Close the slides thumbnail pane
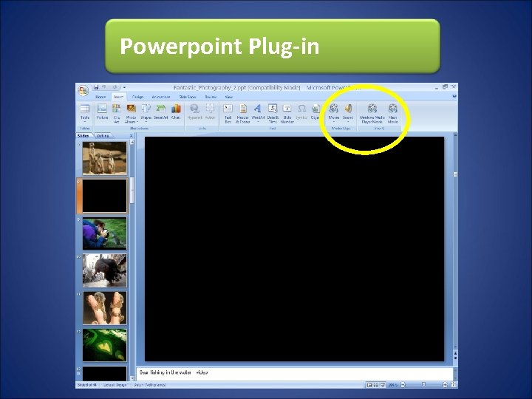This screenshot has width=532, height=399. 132,136
